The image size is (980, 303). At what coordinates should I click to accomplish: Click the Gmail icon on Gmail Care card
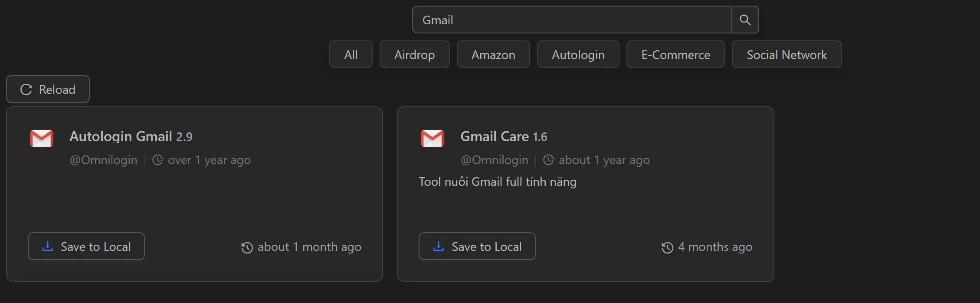point(432,138)
